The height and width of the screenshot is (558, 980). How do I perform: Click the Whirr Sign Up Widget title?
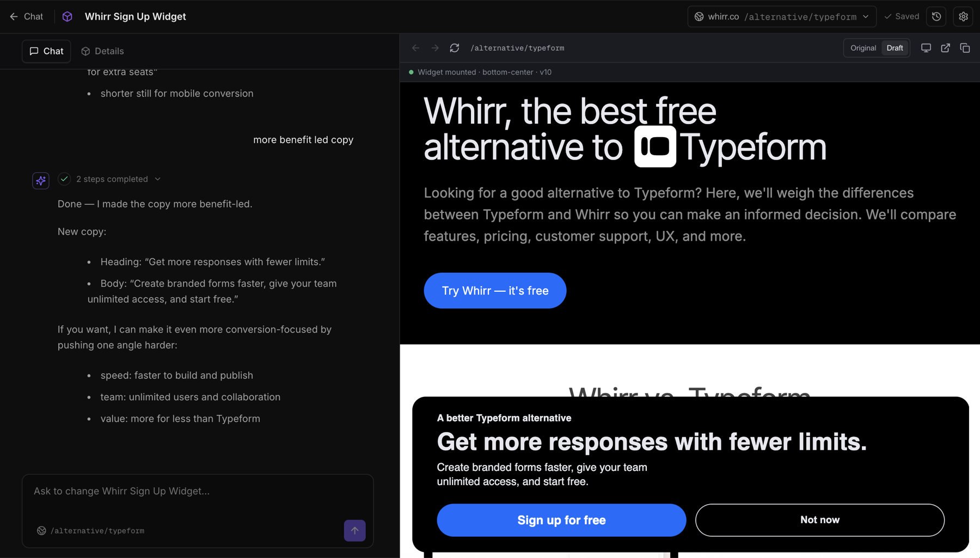click(x=135, y=17)
